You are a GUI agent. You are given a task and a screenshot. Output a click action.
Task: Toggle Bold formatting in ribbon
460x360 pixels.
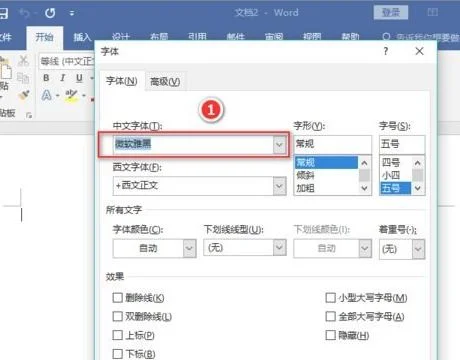point(46,78)
